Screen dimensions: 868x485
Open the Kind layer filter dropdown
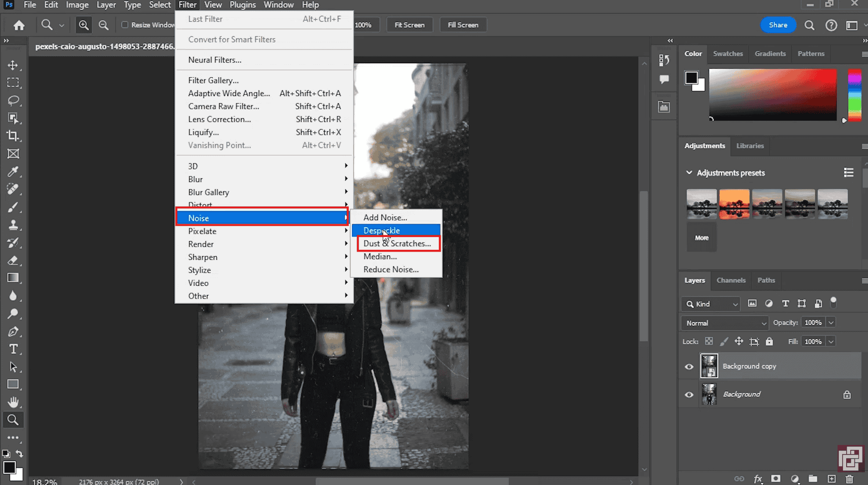click(x=711, y=304)
